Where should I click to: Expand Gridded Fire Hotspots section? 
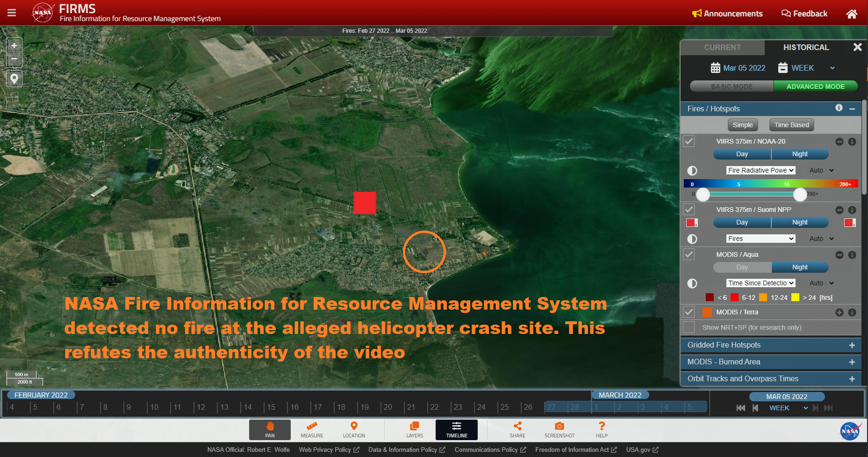852,345
